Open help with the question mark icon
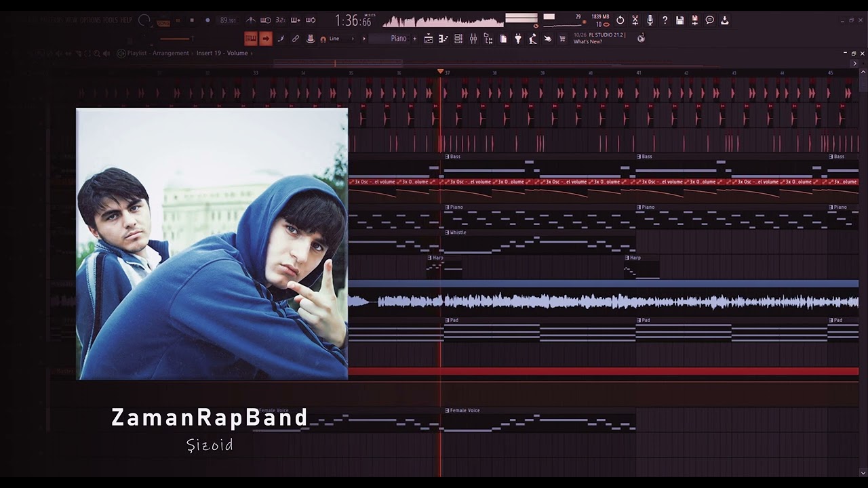 click(x=665, y=20)
